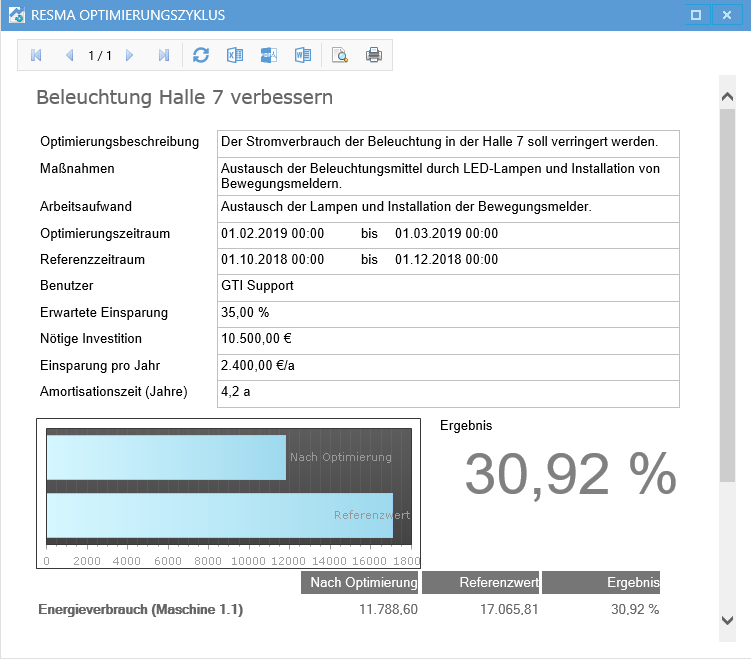Go to next report page
This screenshot has width=751, height=659.
[130, 56]
